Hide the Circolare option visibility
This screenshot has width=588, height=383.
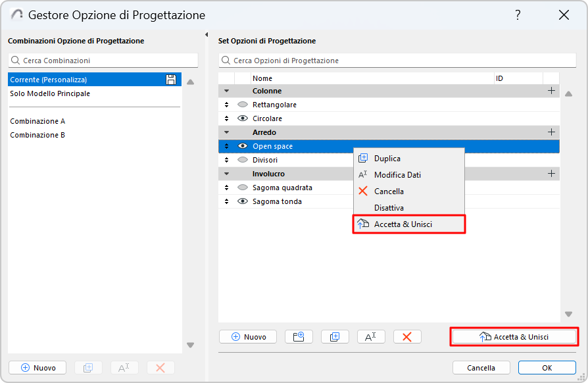[243, 118]
